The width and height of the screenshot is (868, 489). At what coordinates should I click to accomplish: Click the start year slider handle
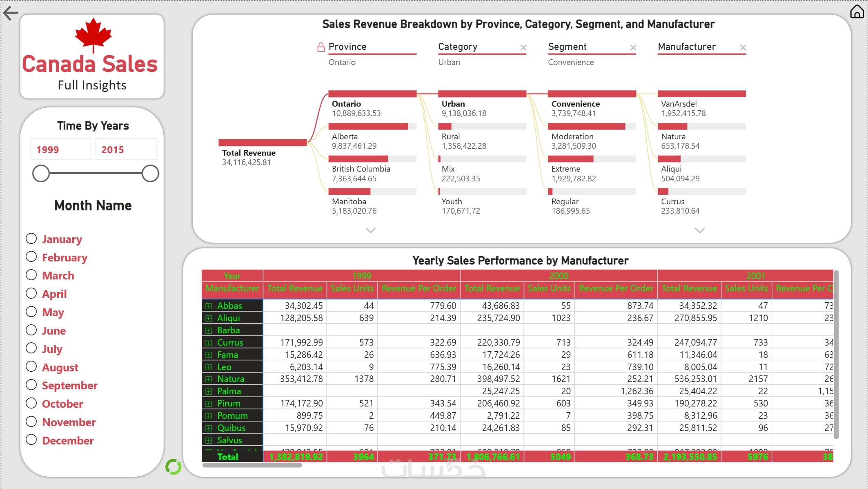click(x=41, y=173)
